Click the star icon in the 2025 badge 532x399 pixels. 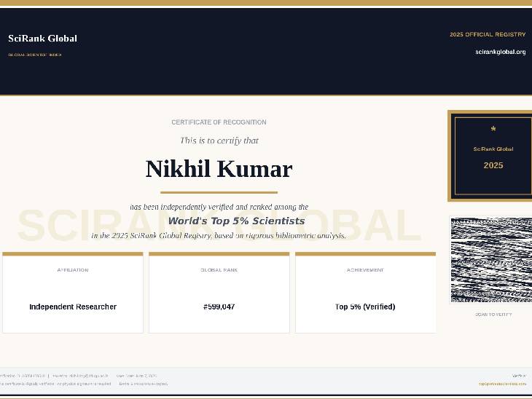pyautogui.click(x=493, y=129)
